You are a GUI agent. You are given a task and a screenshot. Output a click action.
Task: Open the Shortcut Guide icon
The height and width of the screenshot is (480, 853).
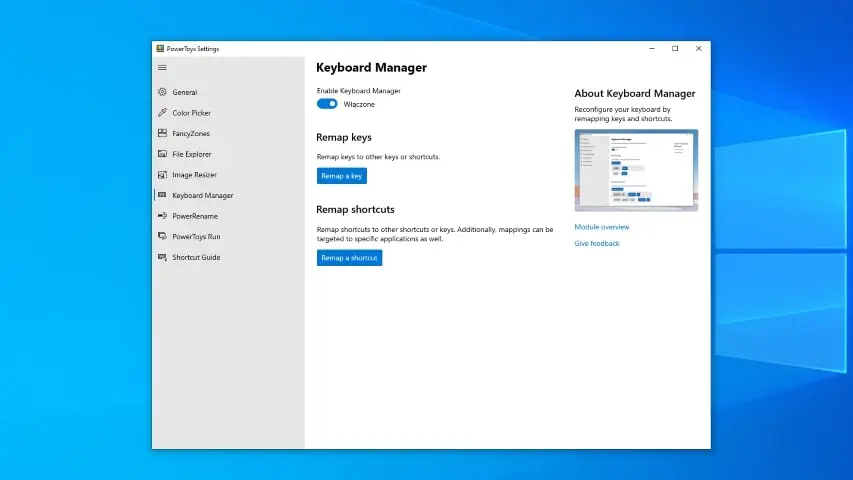pos(162,257)
